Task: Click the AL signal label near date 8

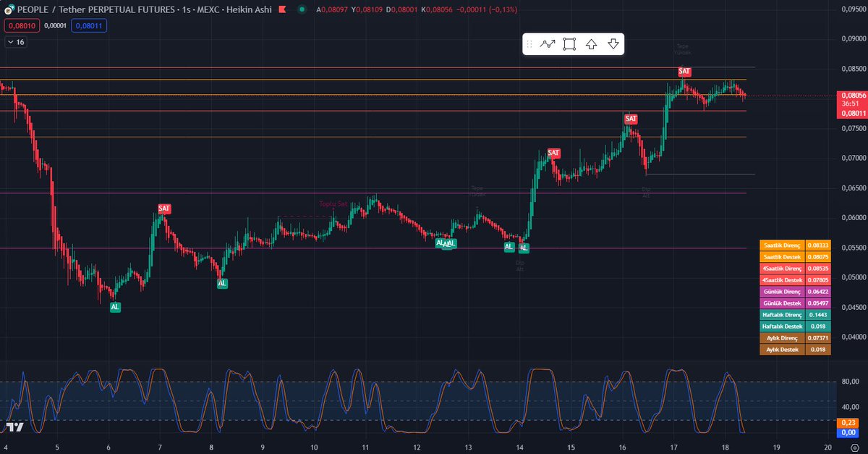Action: tap(222, 283)
